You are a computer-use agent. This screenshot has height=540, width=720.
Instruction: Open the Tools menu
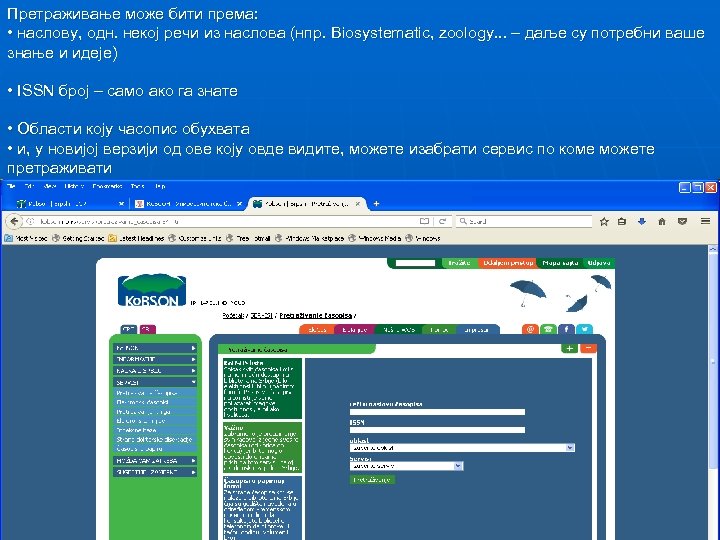(137, 186)
